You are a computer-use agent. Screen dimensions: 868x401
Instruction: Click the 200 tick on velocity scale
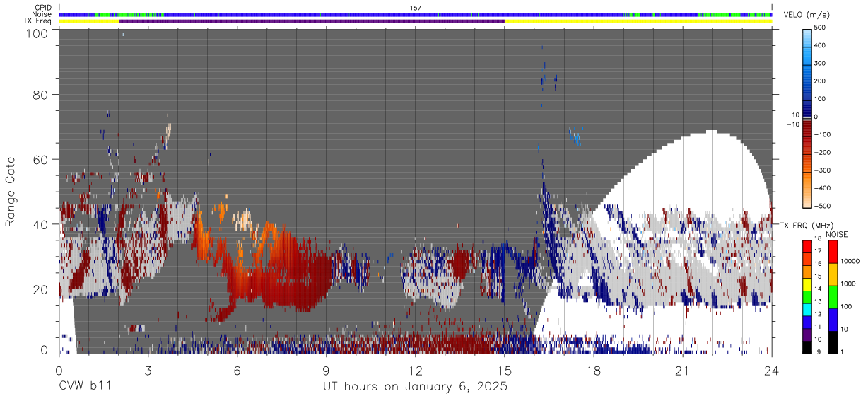[821, 81]
